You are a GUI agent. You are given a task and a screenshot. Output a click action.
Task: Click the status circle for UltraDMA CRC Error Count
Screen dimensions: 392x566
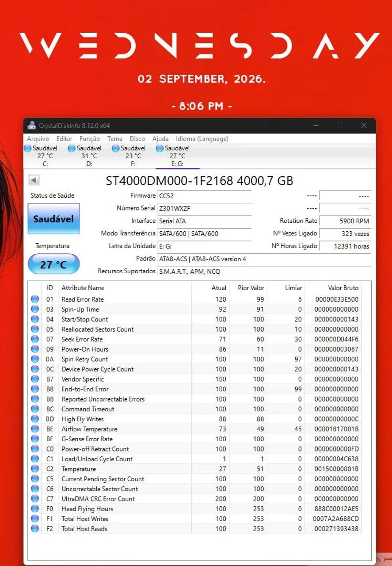coord(35,499)
